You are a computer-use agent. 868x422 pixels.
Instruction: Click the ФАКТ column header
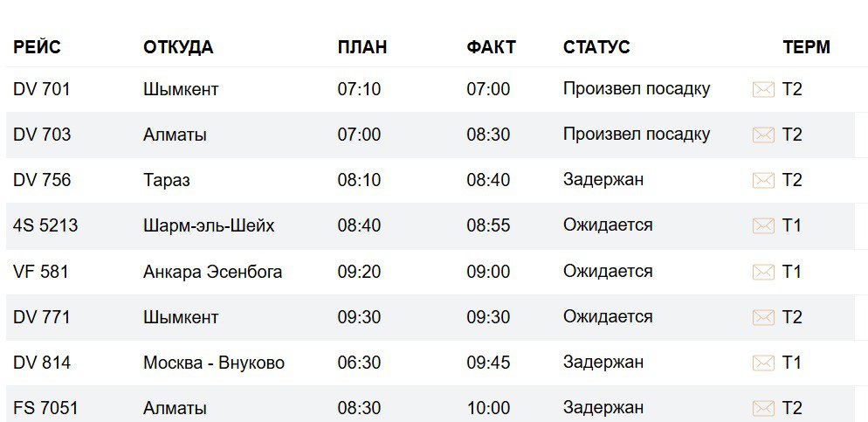[x=491, y=47]
